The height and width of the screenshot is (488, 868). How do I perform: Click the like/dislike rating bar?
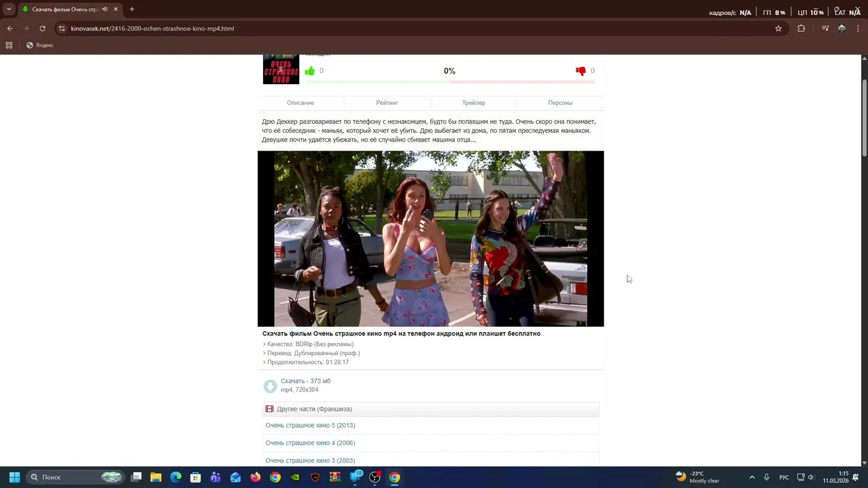450,81
